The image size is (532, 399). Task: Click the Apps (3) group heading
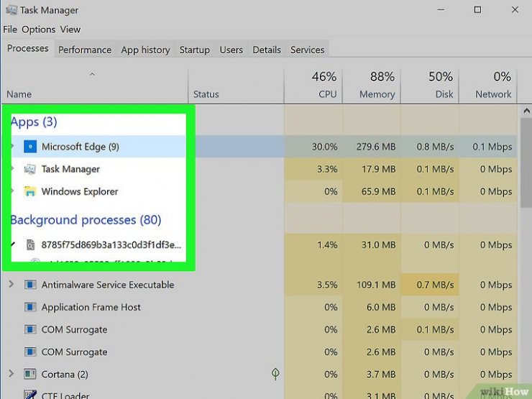click(x=34, y=121)
